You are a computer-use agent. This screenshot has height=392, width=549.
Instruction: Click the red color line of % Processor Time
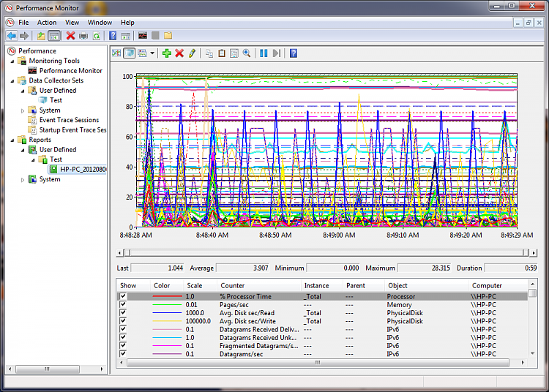coord(167,296)
